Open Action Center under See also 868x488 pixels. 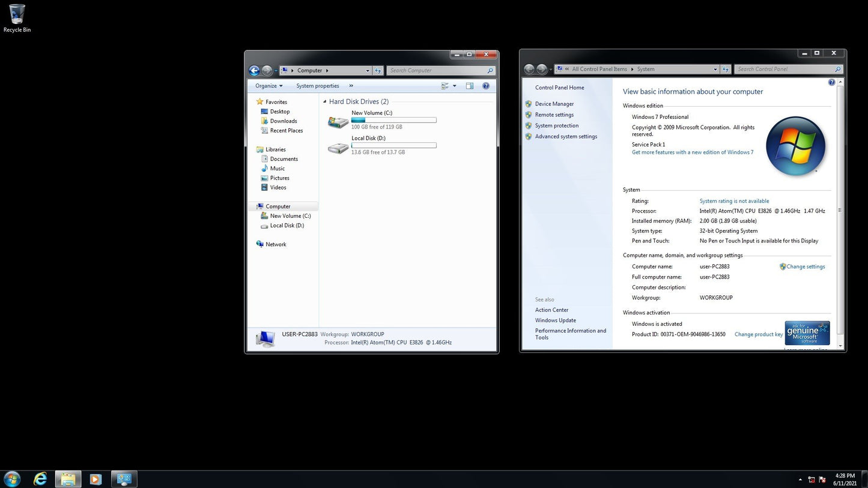[x=552, y=310]
